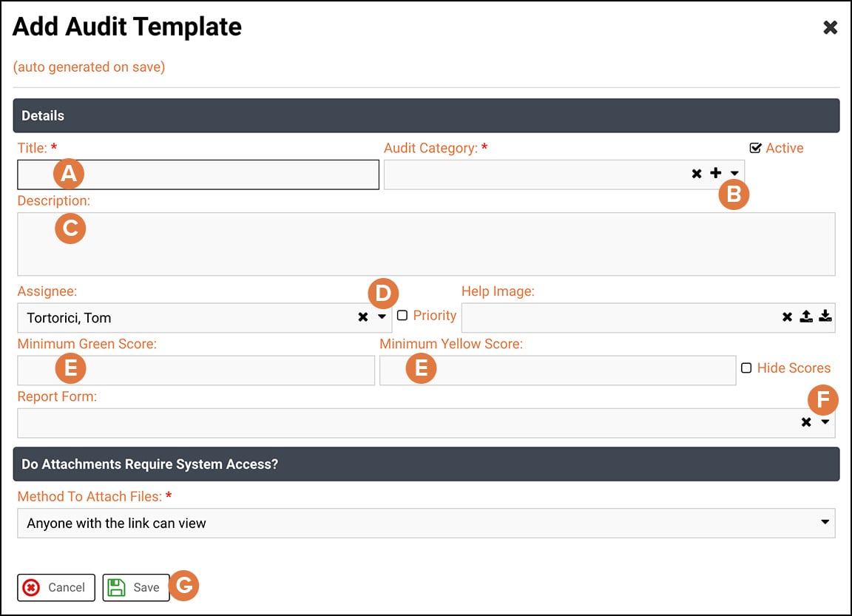Clear the Audit Category selection with the X icon
This screenshot has width=852, height=616.
pyautogui.click(x=696, y=173)
